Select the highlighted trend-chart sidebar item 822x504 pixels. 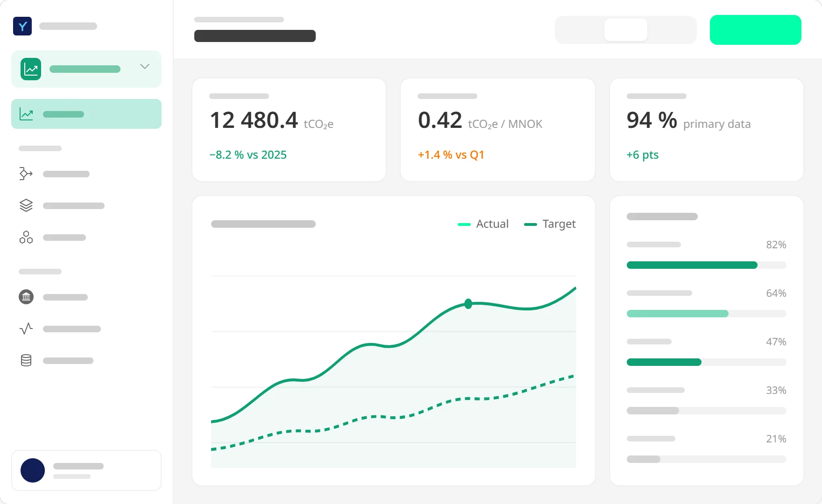click(86, 114)
